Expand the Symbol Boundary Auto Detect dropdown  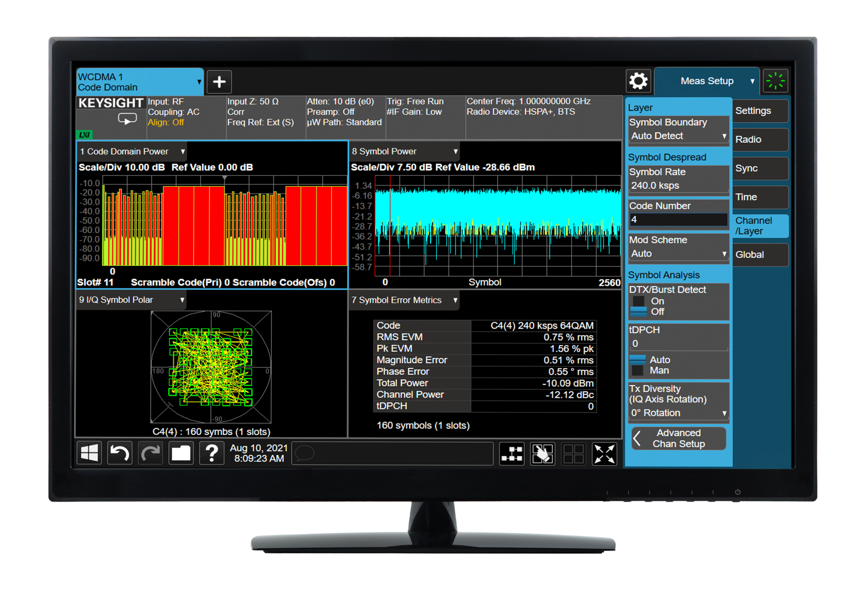click(x=678, y=136)
